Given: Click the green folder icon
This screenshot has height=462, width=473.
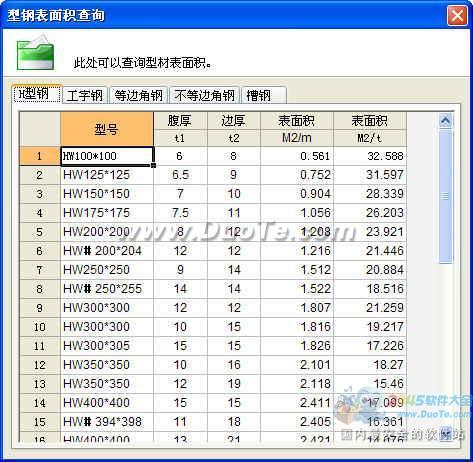Looking at the screenshot, I should (x=35, y=53).
